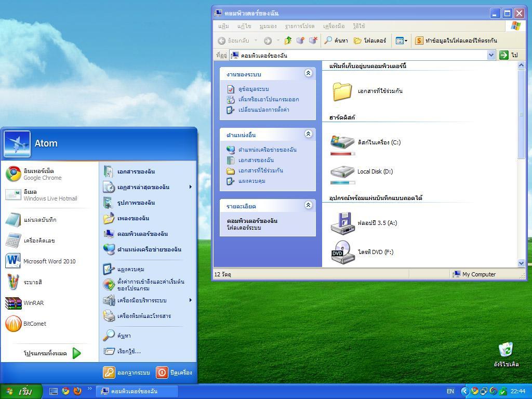The height and width of the screenshot is (399, 532).
Task: Open Google Chrome from the Start menu
Action: (x=36, y=174)
